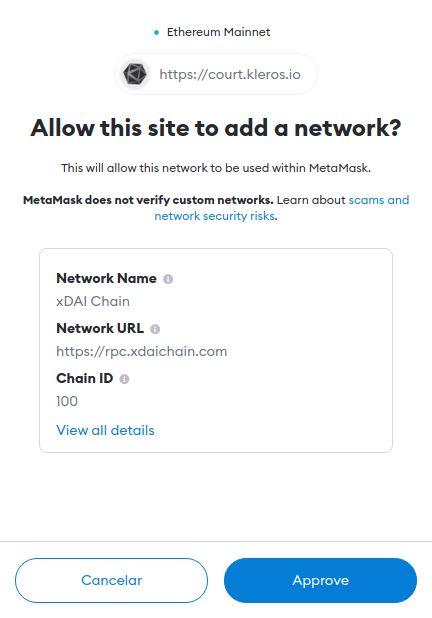Expand View all details
The width and height of the screenshot is (432, 618).
105,430
